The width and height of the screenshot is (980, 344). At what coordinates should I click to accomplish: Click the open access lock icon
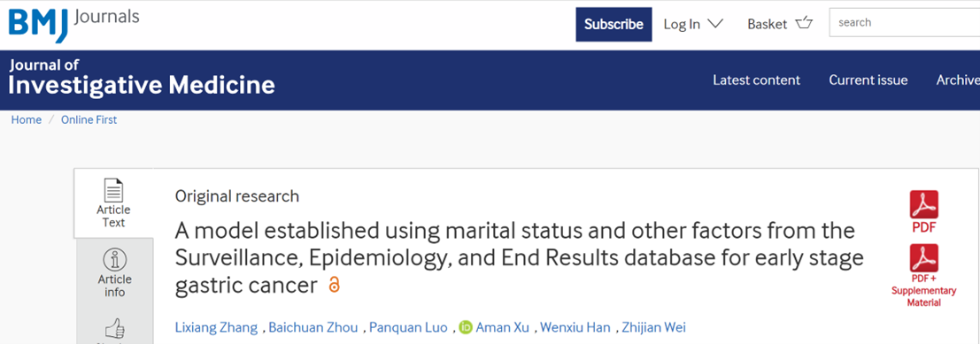tap(335, 286)
